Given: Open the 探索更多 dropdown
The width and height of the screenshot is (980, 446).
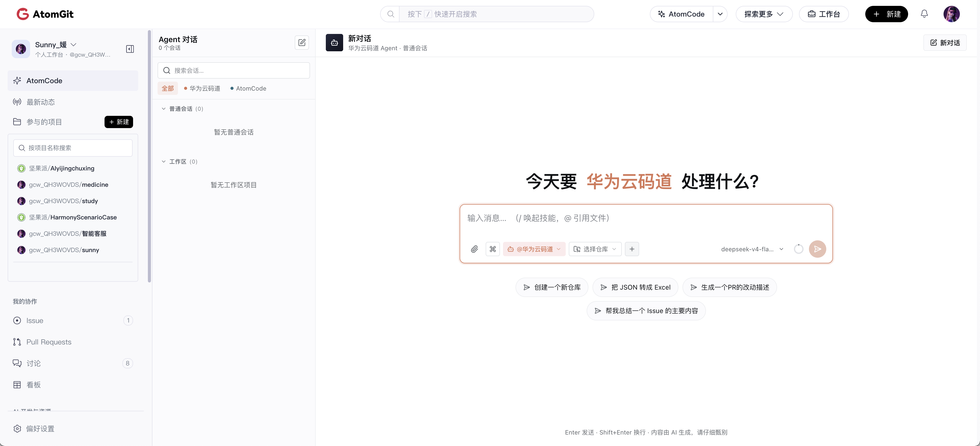Looking at the screenshot, I should click(764, 14).
